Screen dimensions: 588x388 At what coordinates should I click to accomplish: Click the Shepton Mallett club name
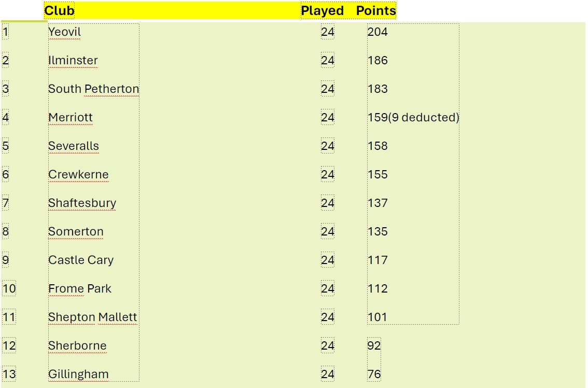point(93,317)
